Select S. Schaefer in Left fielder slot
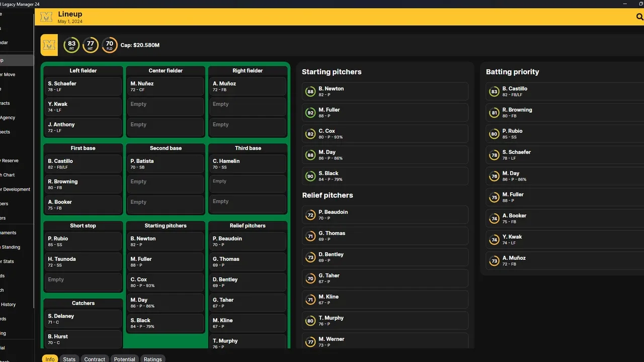The height and width of the screenshot is (362, 644). click(83, 86)
